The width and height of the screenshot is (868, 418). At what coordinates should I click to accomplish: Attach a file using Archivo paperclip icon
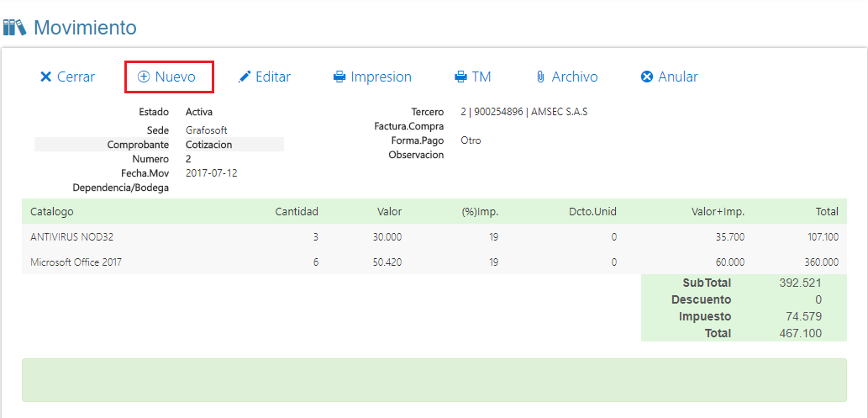point(540,77)
